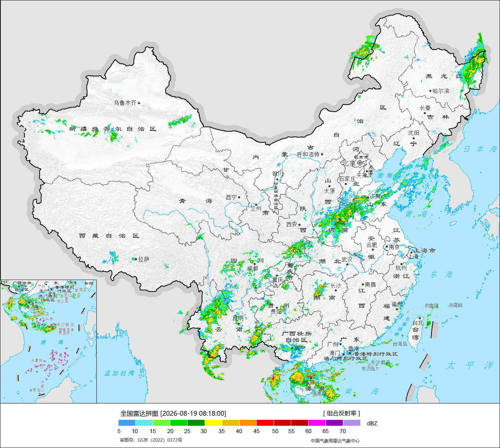Click the Harbin city dot marker

coord(430,91)
